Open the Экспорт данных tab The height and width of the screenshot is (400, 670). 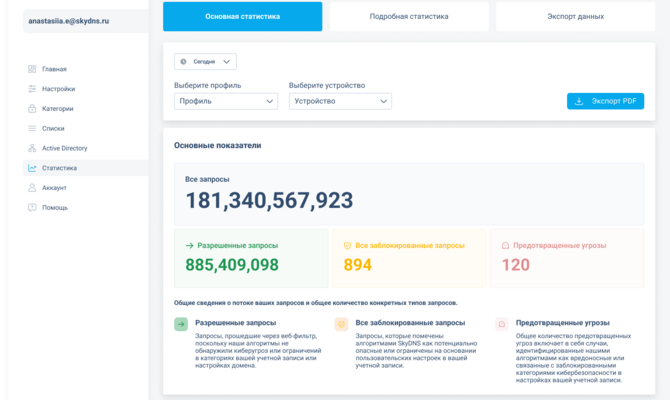coord(575,17)
